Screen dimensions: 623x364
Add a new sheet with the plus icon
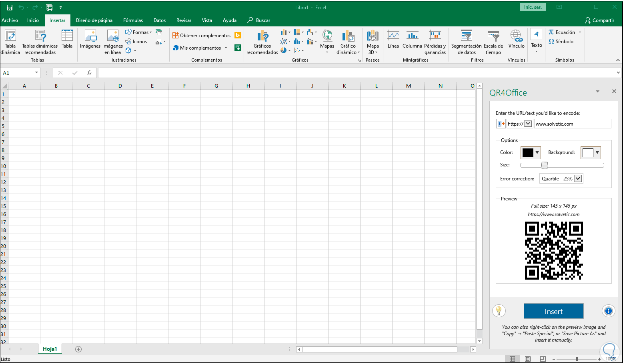pyautogui.click(x=78, y=349)
